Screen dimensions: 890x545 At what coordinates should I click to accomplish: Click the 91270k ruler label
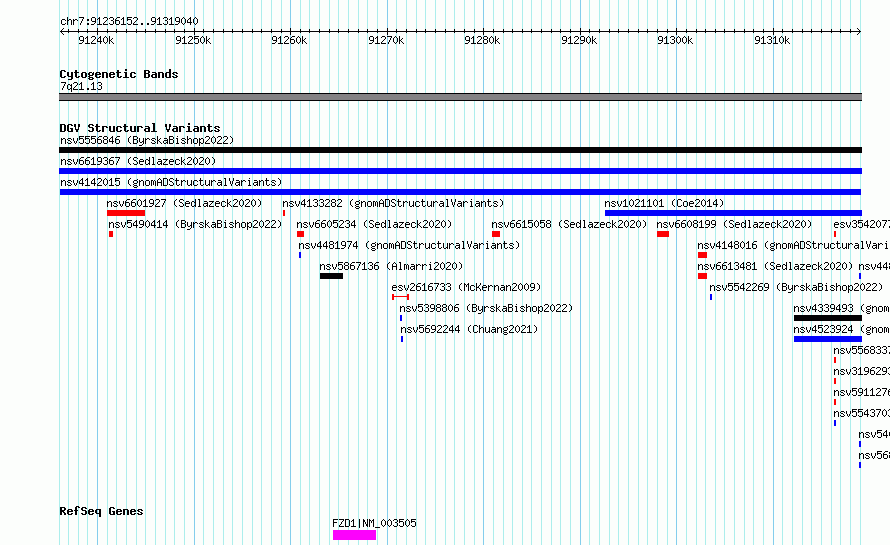coord(386,40)
